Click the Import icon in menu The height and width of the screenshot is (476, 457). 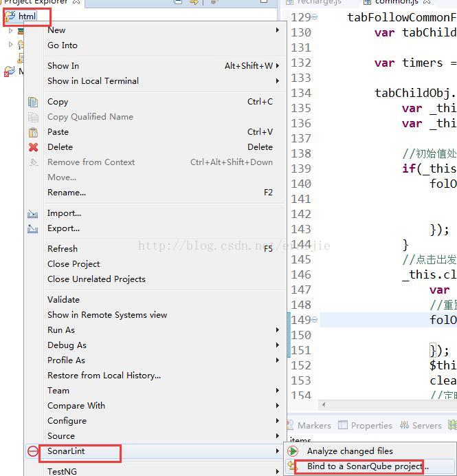(33, 214)
